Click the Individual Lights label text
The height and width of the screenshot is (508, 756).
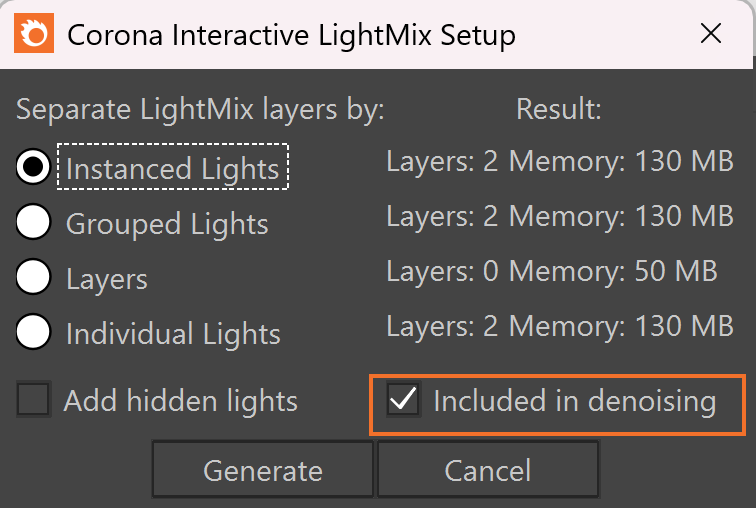click(x=173, y=334)
